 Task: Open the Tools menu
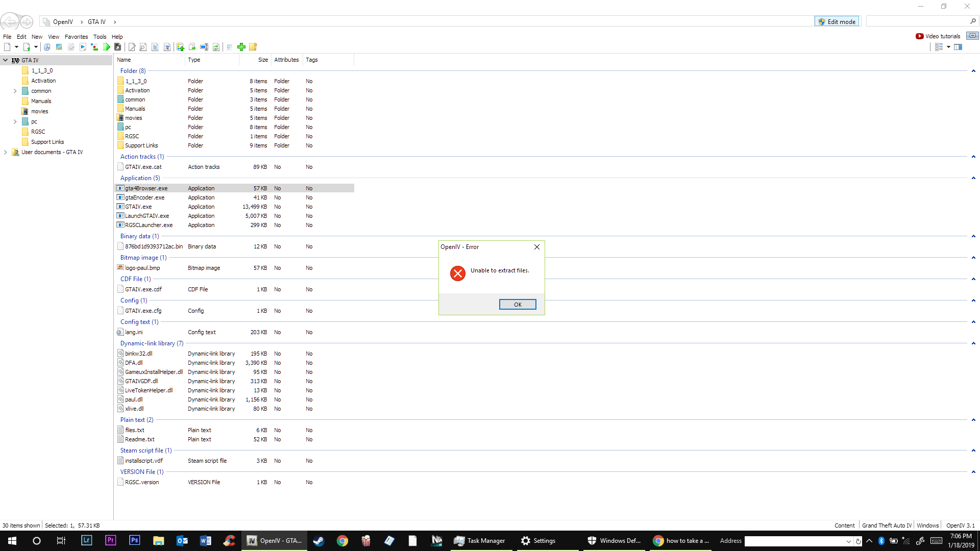100,37
